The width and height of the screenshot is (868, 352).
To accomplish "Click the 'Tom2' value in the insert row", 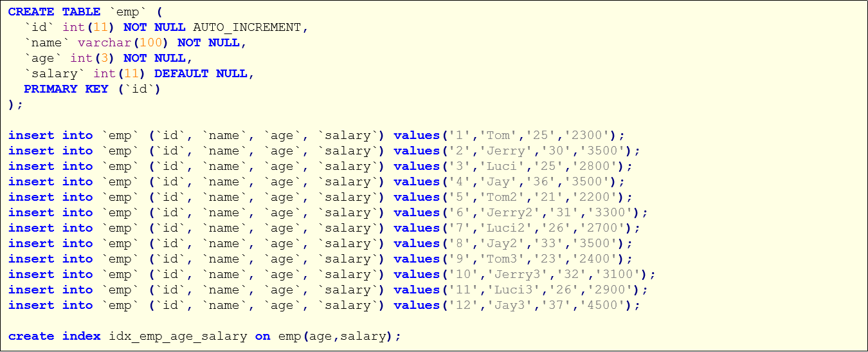I will 502,197.
